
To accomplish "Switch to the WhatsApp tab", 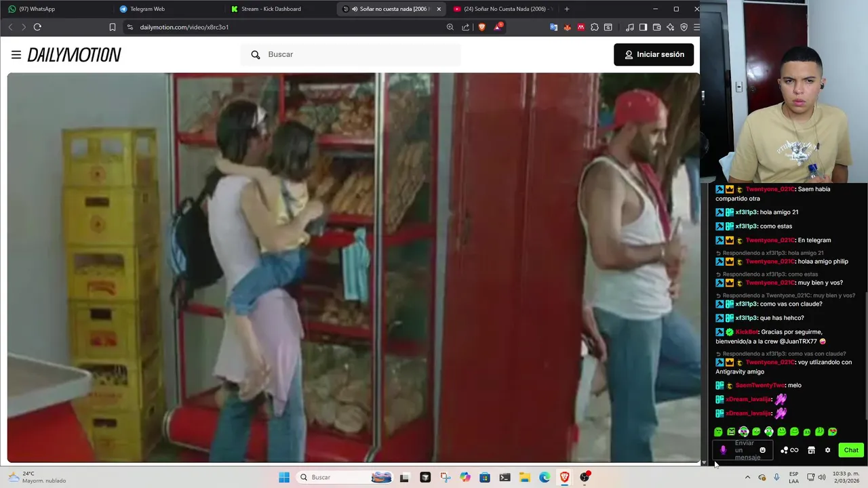I will coord(56,9).
